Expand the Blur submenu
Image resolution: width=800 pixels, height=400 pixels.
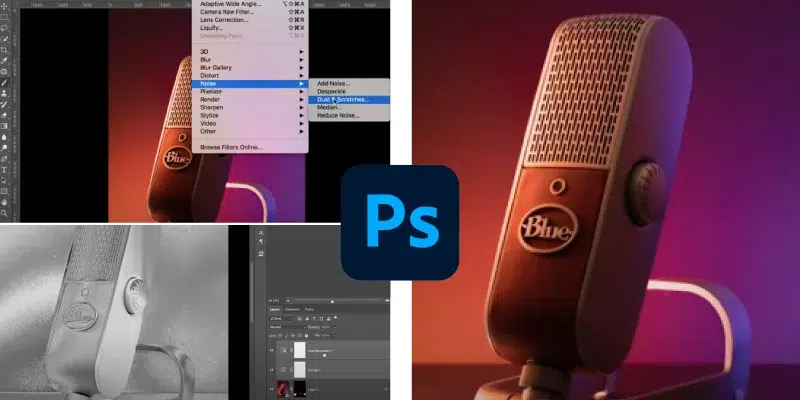coord(250,60)
